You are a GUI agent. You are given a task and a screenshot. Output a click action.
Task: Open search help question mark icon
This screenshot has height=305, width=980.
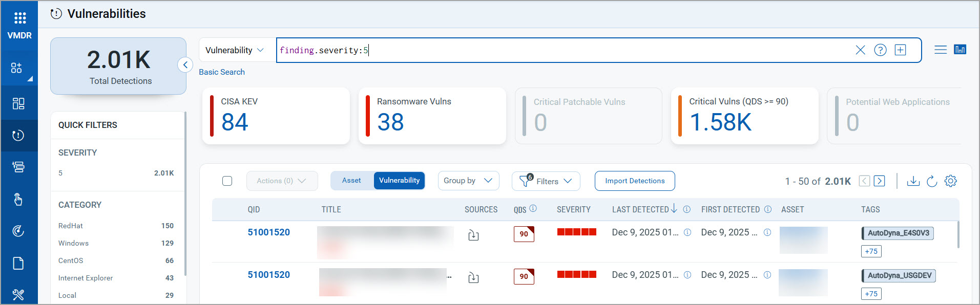880,50
